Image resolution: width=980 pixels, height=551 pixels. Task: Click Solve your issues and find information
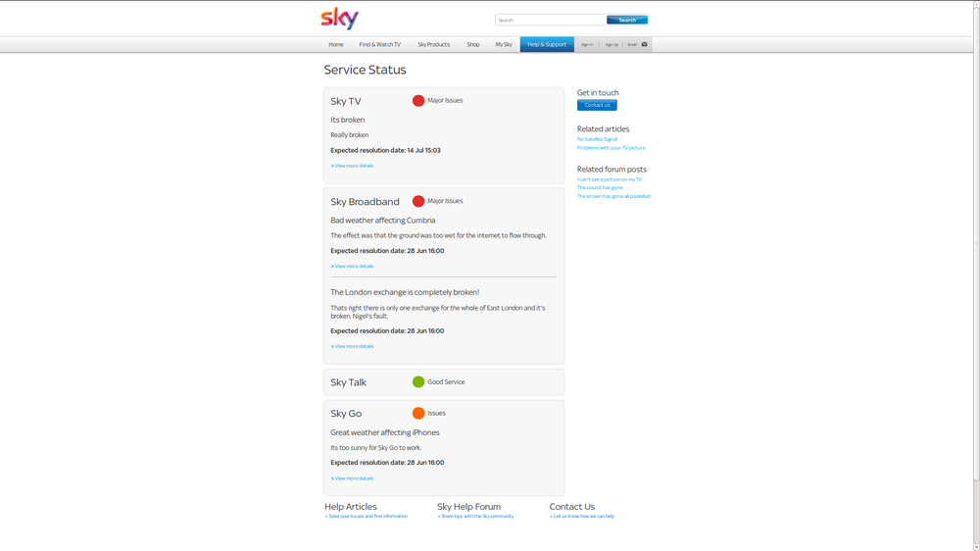367,517
